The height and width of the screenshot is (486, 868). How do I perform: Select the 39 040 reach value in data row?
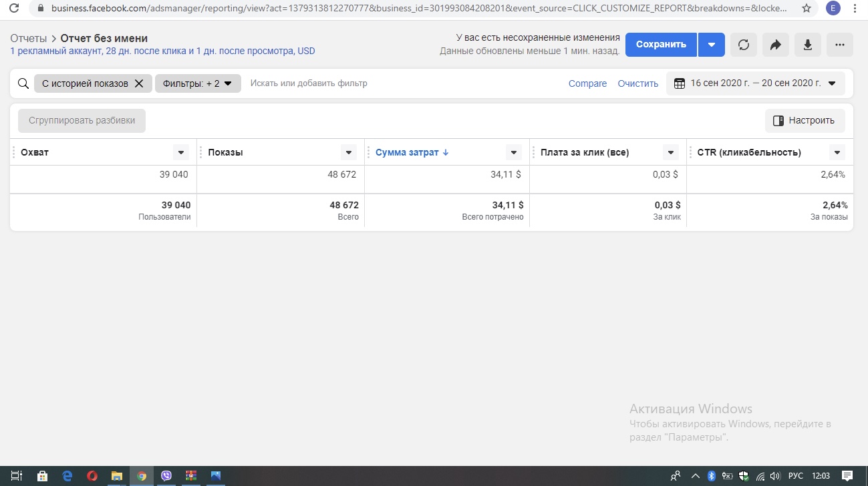tap(174, 174)
